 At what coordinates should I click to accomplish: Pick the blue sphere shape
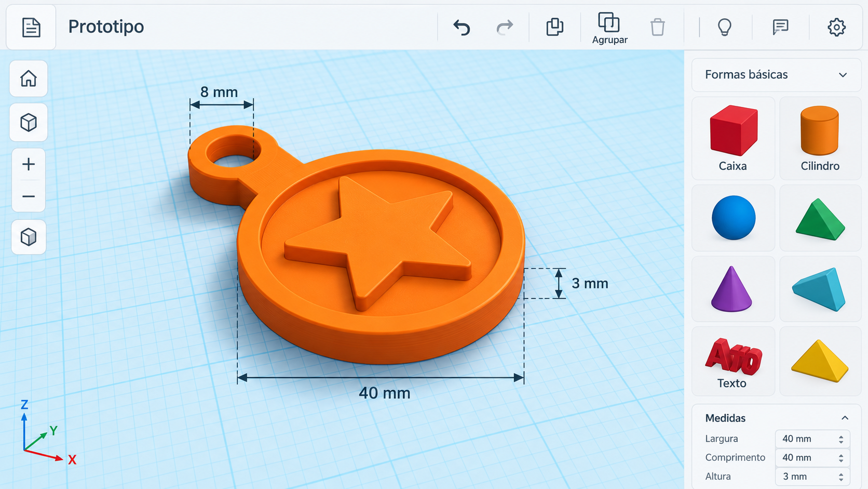pyautogui.click(x=733, y=218)
